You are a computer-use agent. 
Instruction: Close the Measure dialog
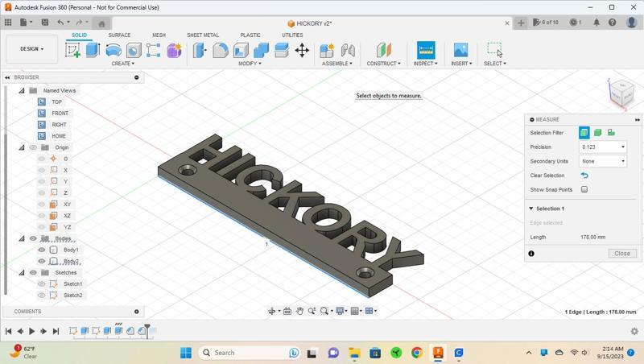622,253
